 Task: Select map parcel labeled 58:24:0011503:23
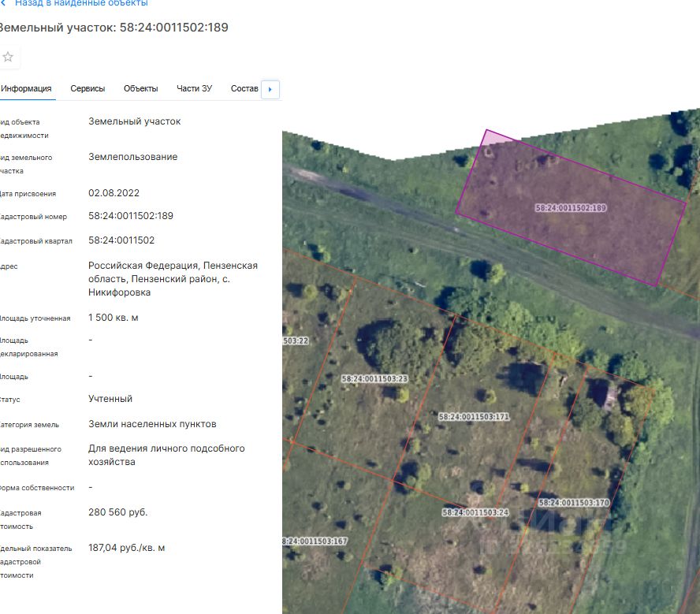(x=374, y=379)
